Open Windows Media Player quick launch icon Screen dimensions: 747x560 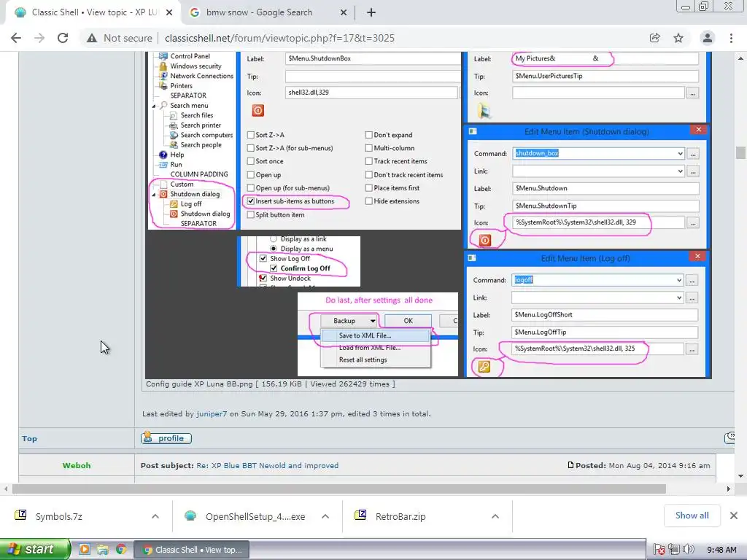pos(85,550)
